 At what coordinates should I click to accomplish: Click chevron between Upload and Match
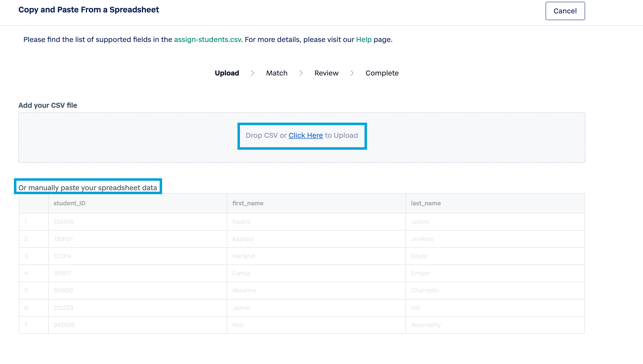(252, 73)
